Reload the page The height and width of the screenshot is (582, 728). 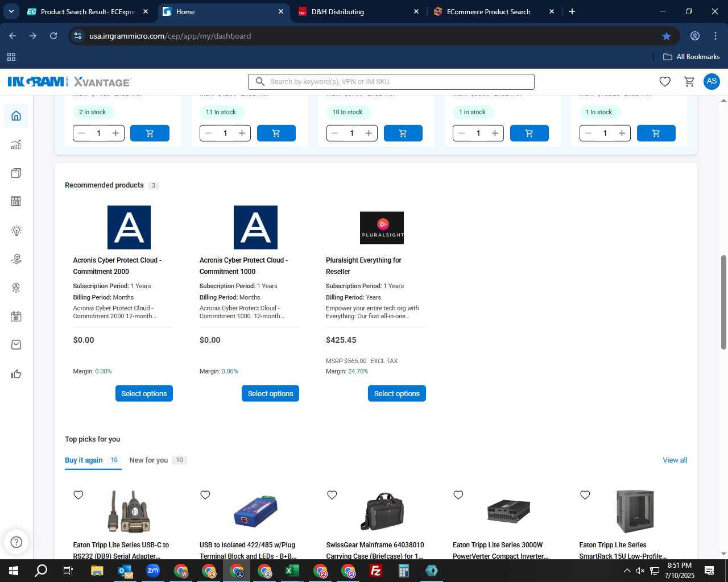tap(53, 36)
